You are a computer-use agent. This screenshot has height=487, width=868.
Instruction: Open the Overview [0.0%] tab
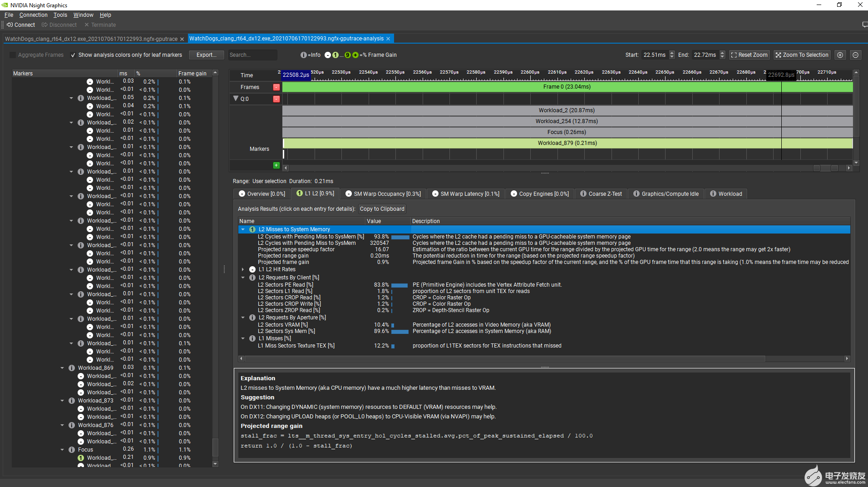262,194
